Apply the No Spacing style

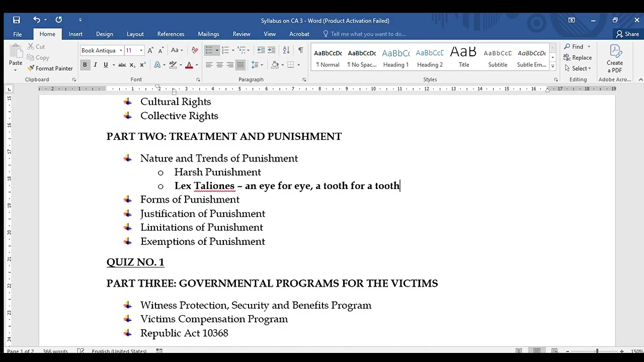click(x=362, y=58)
